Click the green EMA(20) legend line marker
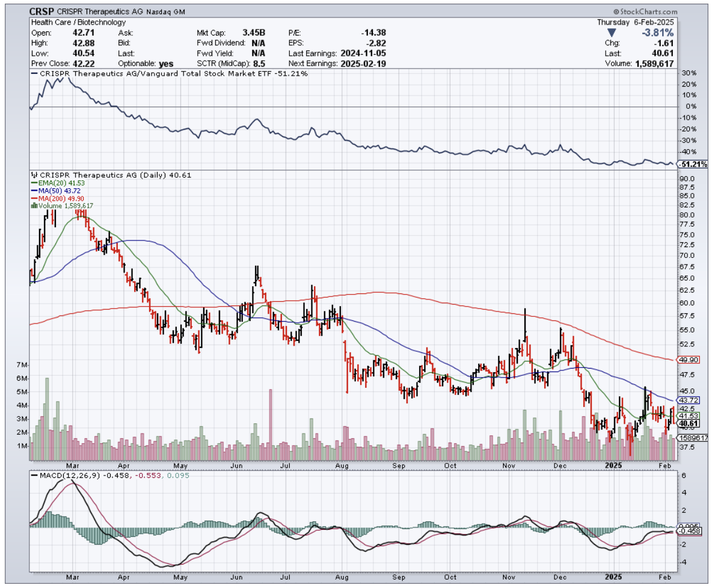This screenshot has width=712, height=588. point(34,183)
